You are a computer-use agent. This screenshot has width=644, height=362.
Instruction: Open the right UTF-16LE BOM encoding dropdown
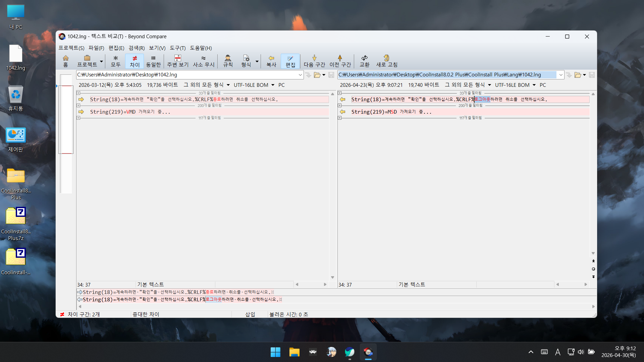[534, 85]
